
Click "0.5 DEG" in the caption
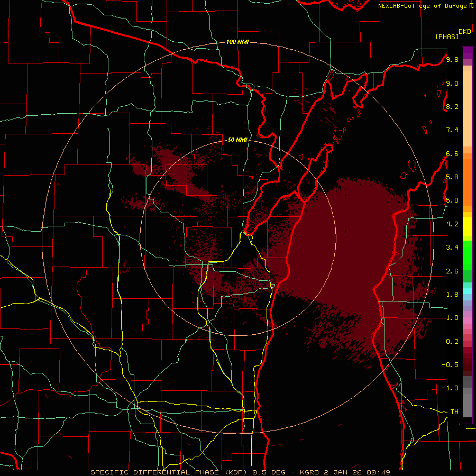click(x=269, y=472)
